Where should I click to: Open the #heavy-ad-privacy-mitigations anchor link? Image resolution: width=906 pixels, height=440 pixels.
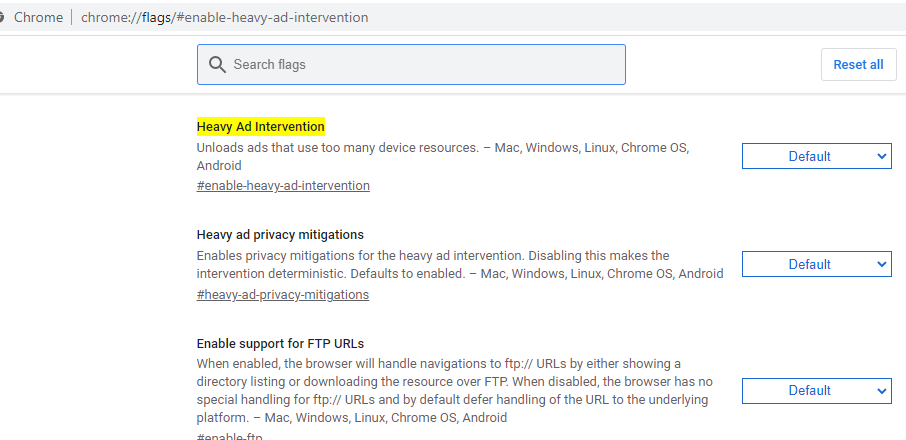283,295
